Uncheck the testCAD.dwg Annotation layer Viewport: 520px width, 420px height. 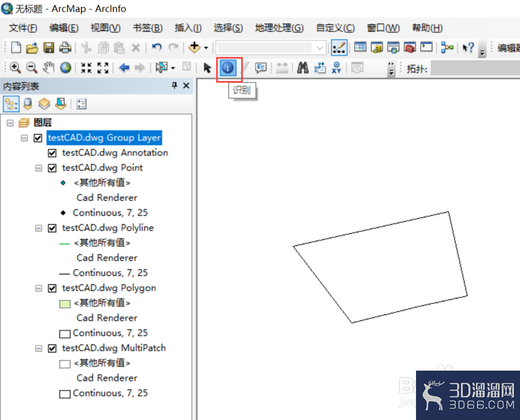click(x=51, y=153)
